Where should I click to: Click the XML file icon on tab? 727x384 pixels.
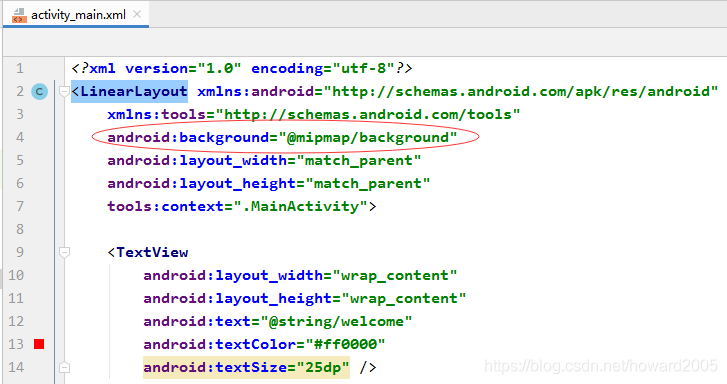(x=19, y=15)
